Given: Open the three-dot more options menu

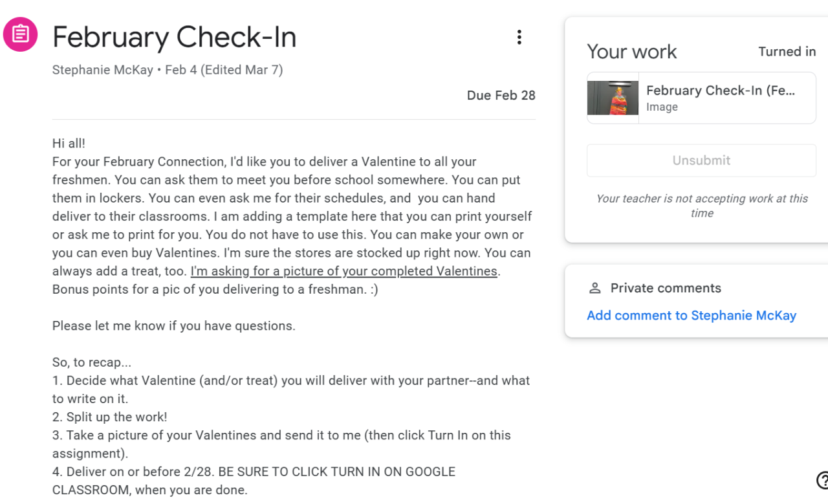Looking at the screenshot, I should 519,38.
